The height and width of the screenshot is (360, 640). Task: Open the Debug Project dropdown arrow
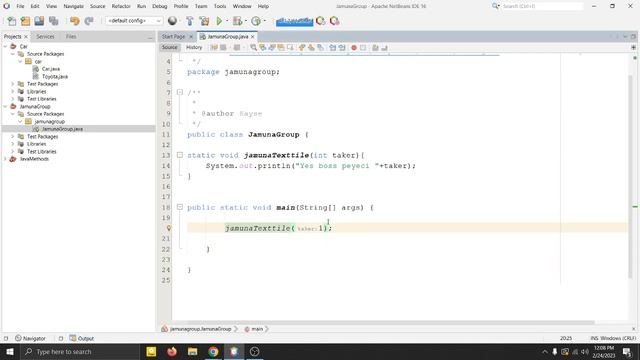click(246, 21)
